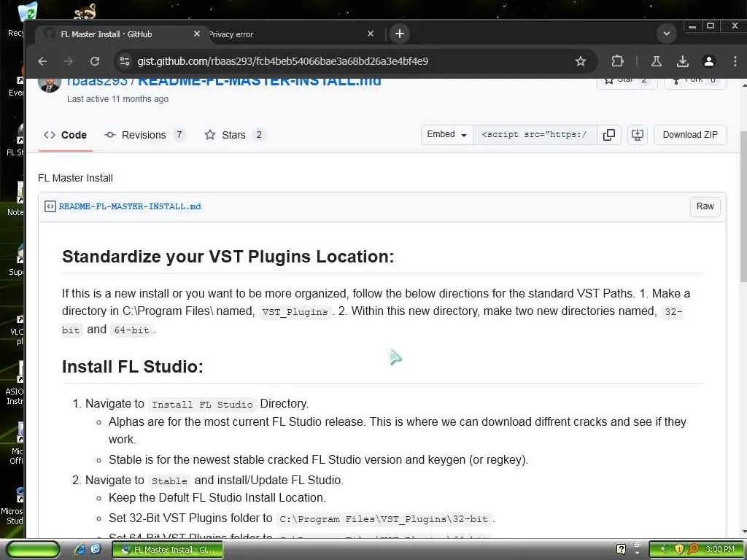This screenshot has width=747, height=560.
Task: Open the Extensions puzzle icon
Action: pos(617,61)
